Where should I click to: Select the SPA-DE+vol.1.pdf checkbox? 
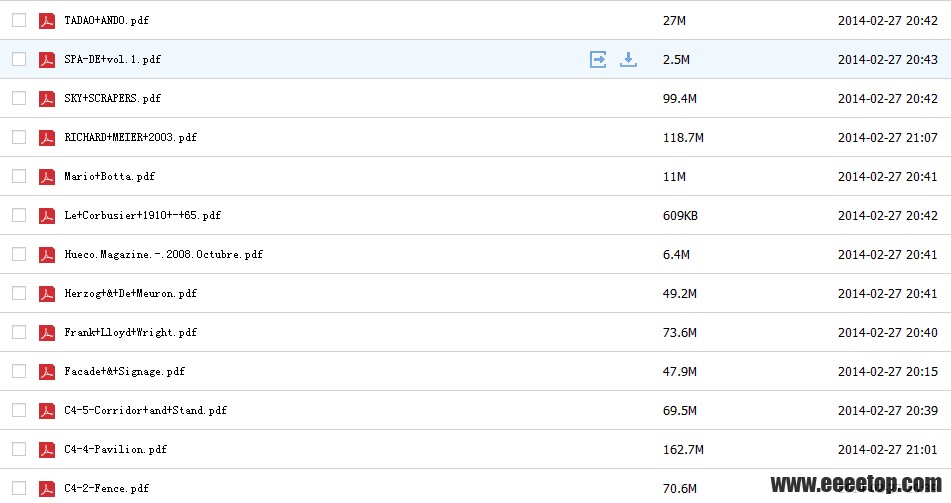coord(19,59)
